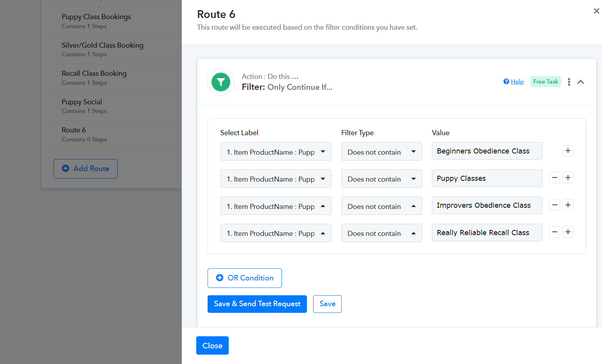Click the Filter: Only Continue If... step title

(x=287, y=87)
